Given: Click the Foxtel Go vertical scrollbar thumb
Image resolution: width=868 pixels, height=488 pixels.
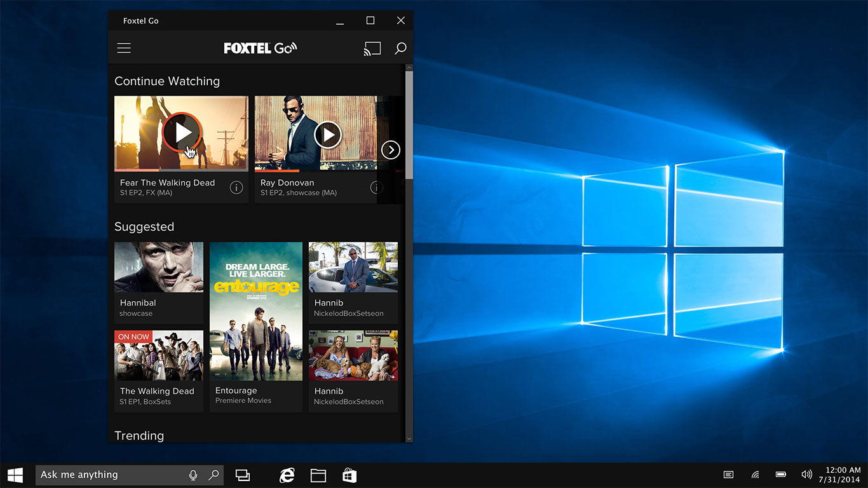Looking at the screenshot, I should 409,124.
